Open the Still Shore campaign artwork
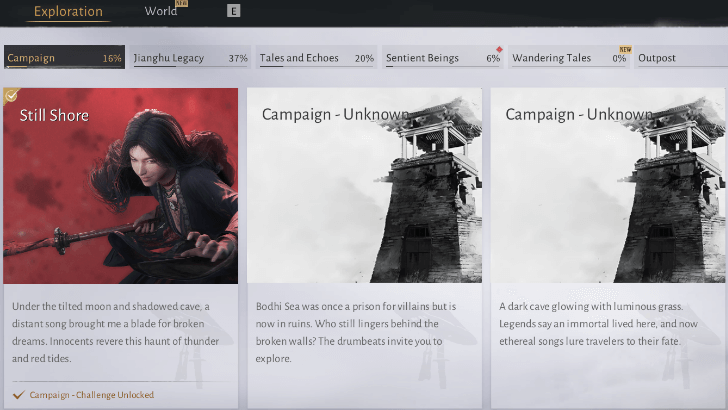 (x=121, y=186)
